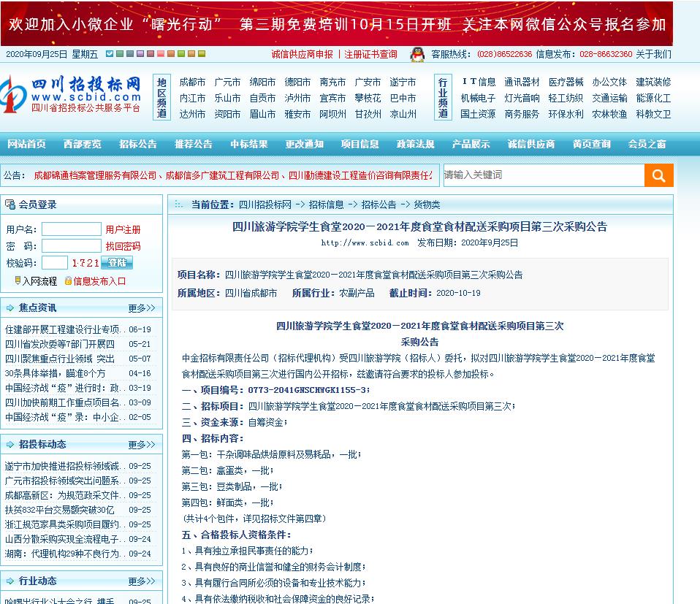Open the 科教文卫 industry channel
The image size is (700, 604).
(x=653, y=114)
